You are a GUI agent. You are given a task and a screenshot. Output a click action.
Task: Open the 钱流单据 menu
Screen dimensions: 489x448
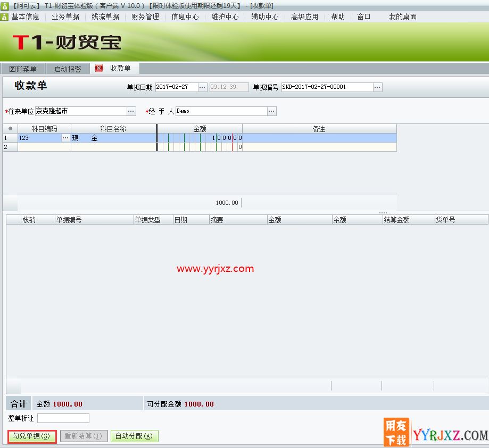tap(105, 17)
